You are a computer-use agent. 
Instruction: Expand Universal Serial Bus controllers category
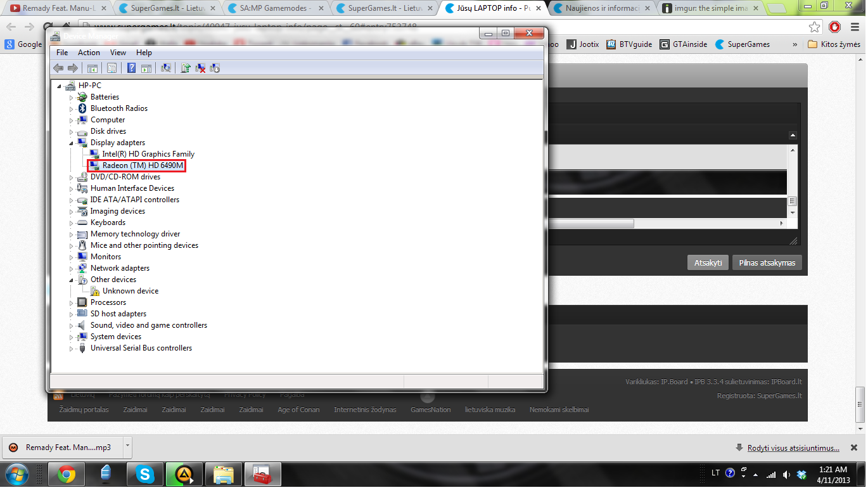click(72, 349)
